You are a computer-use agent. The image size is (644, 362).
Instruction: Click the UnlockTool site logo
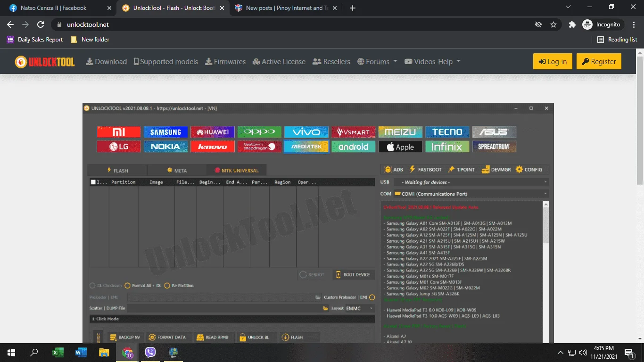coord(45,62)
